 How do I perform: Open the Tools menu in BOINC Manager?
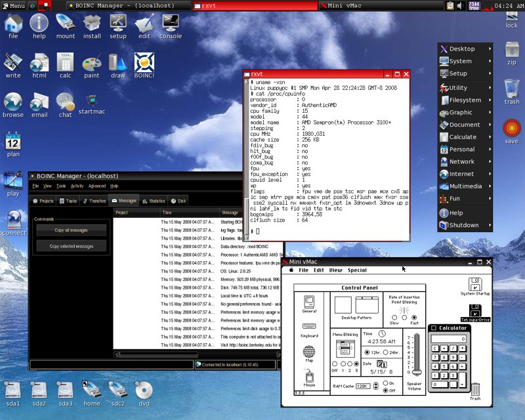(61, 186)
